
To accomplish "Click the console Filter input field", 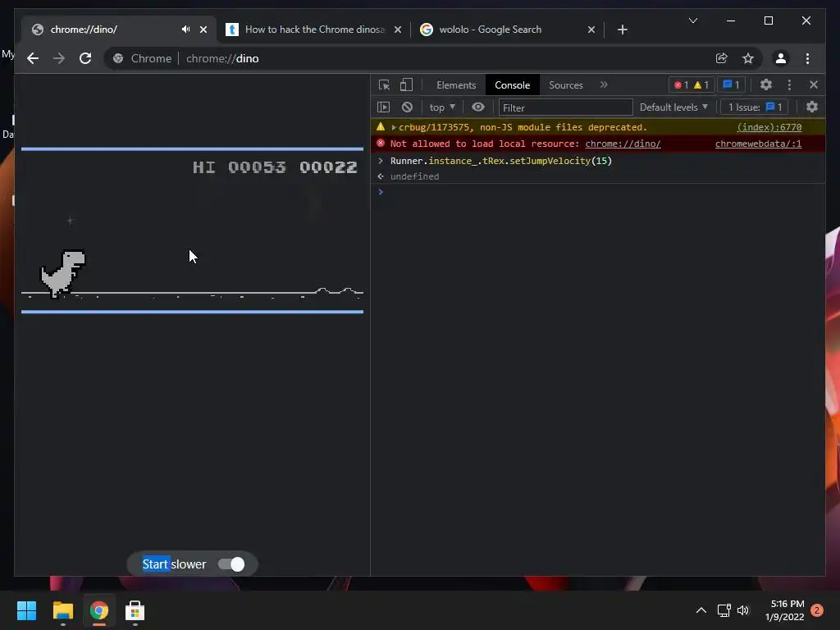I will (x=566, y=107).
